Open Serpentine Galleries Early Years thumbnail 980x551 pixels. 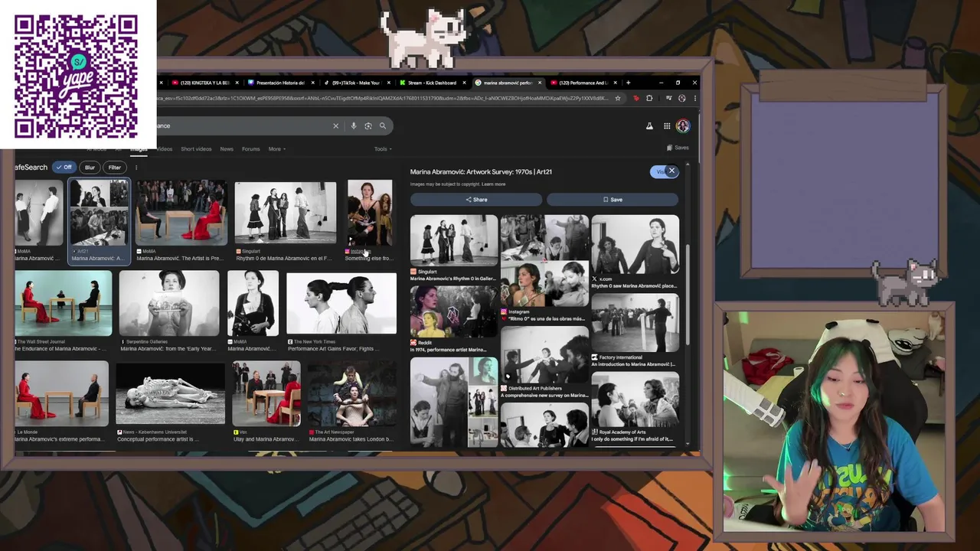168,303
